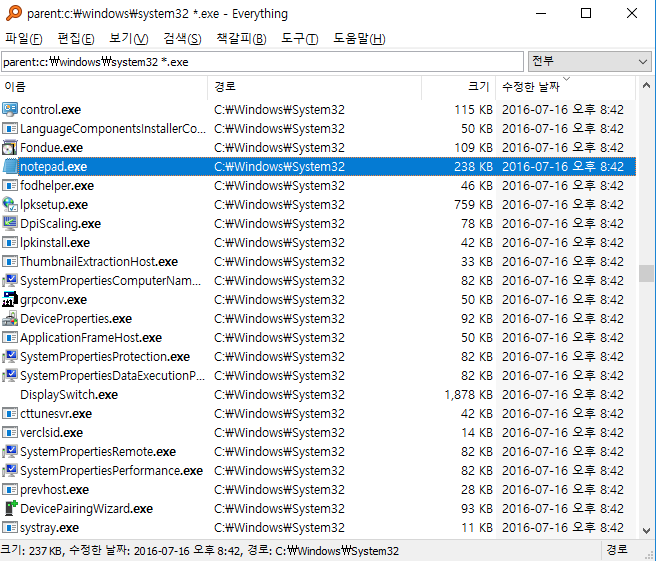656x561 pixels.
Task: Click the vertical scrollbar thumb
Action: (x=646, y=273)
